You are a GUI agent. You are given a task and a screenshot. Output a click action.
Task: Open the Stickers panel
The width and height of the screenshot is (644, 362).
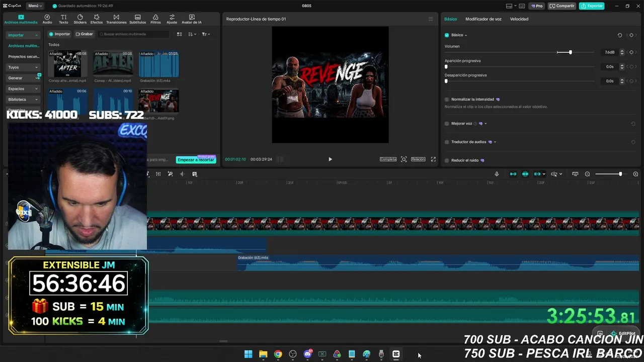(80, 19)
